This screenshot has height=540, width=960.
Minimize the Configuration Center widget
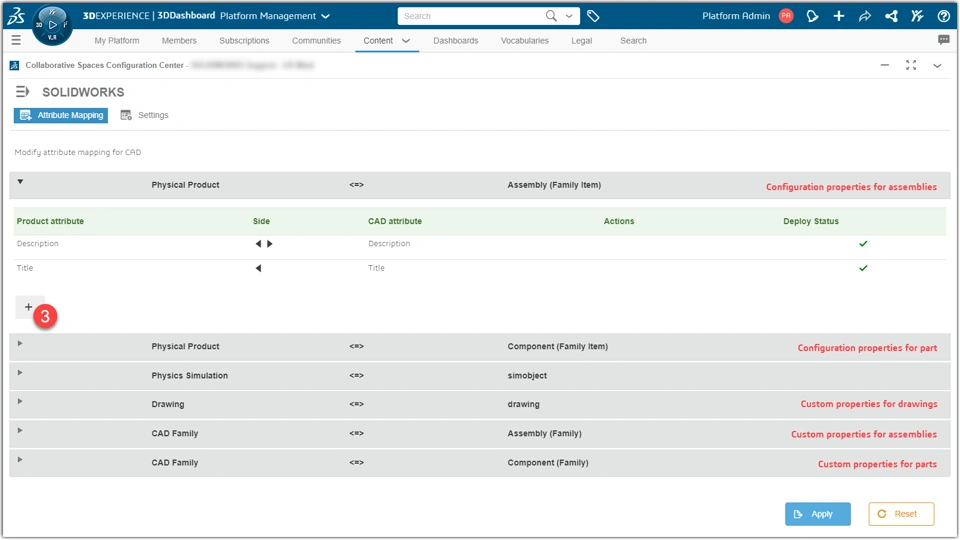(885, 65)
